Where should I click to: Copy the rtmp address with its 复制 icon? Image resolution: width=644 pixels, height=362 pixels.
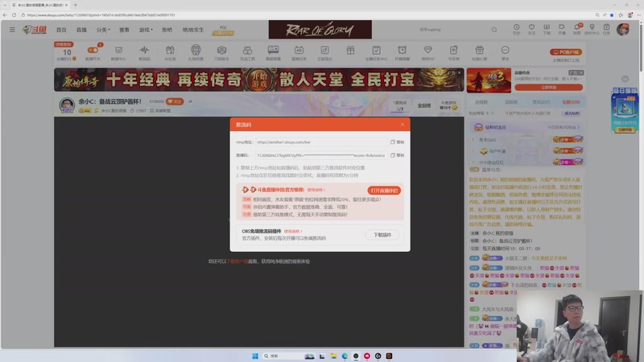coord(397,142)
